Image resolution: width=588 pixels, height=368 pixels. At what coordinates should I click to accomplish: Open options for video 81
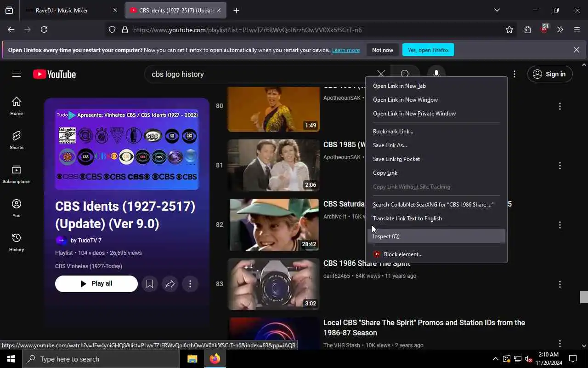(560, 166)
